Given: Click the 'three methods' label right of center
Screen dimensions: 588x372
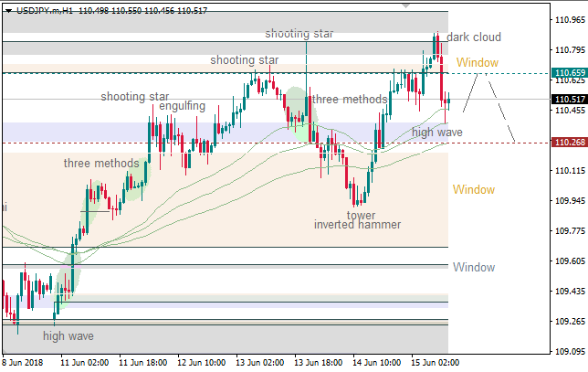Looking at the screenshot, I should 349,99.
